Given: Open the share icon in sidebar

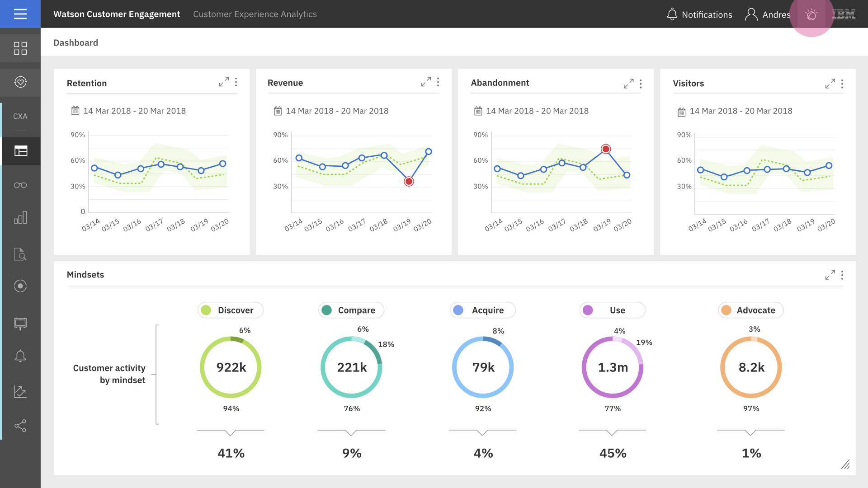Looking at the screenshot, I should click(20, 426).
